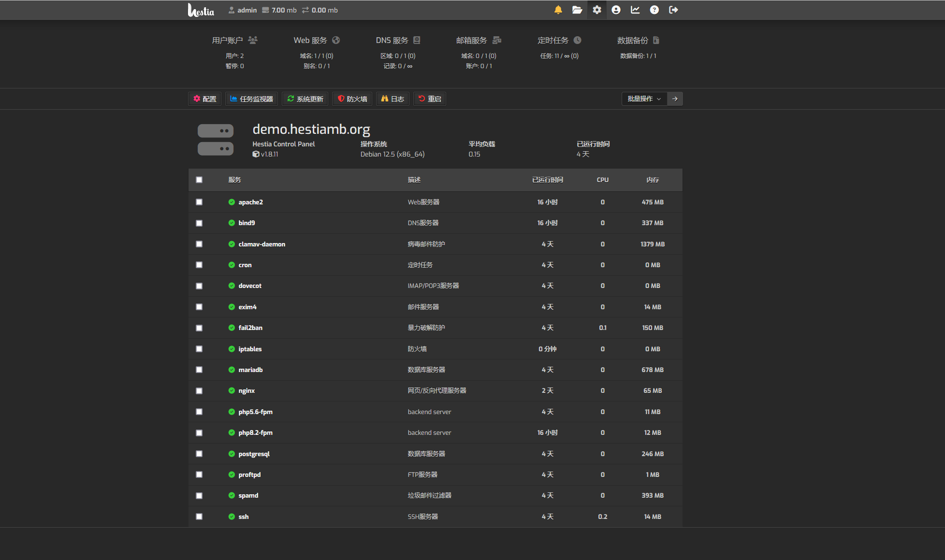Click the Hestia logo
The width and height of the screenshot is (945, 560).
click(x=201, y=10)
